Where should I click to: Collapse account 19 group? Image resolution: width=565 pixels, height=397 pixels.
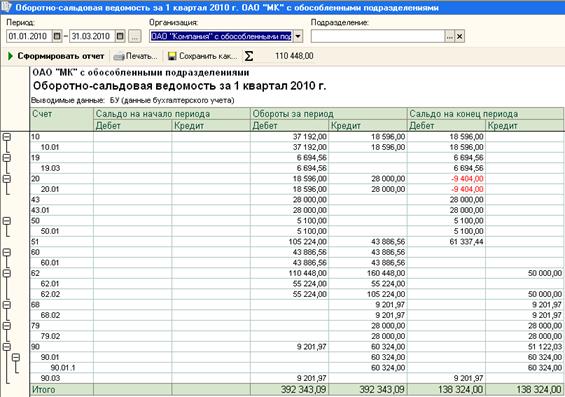coord(7,157)
